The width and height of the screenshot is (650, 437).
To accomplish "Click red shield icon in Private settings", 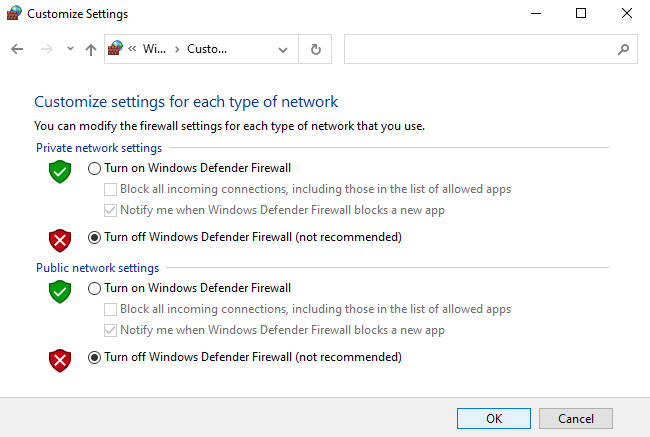I will coord(60,240).
